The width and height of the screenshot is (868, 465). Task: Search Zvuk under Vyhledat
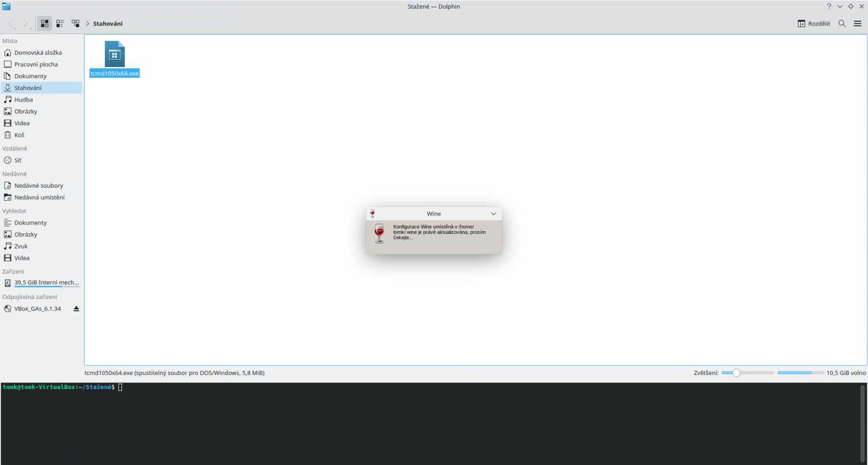[x=41, y=246]
